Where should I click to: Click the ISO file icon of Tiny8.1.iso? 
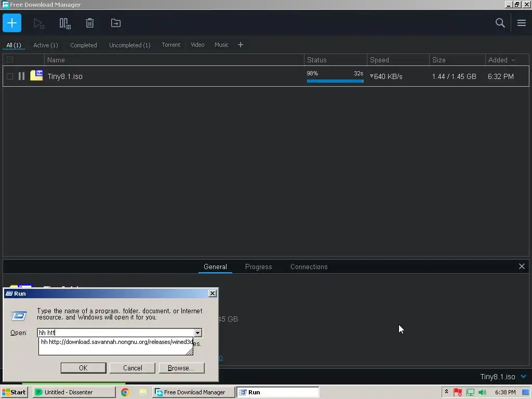[x=36, y=75]
